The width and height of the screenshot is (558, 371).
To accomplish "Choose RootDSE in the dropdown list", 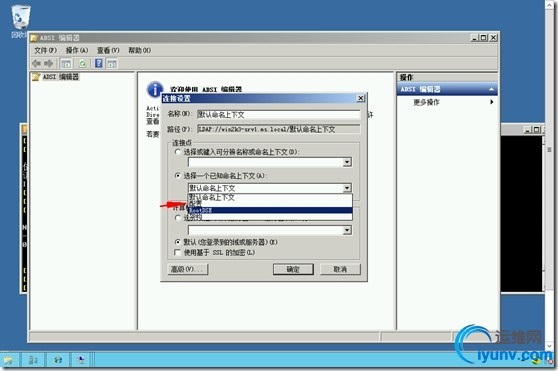I will coord(270,210).
